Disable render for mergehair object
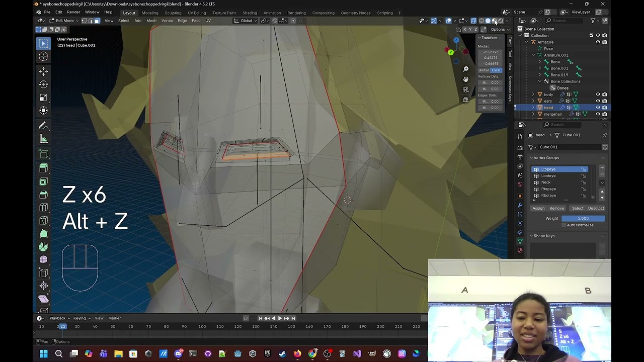The image size is (644, 362). pyautogui.click(x=604, y=114)
